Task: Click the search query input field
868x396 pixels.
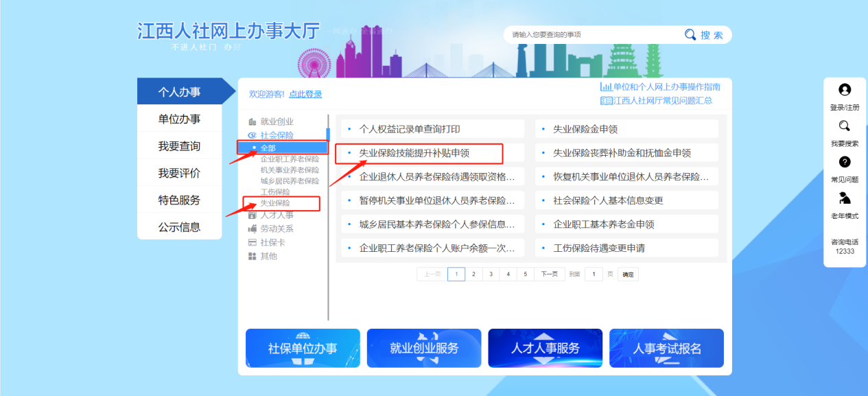Action: (x=590, y=35)
